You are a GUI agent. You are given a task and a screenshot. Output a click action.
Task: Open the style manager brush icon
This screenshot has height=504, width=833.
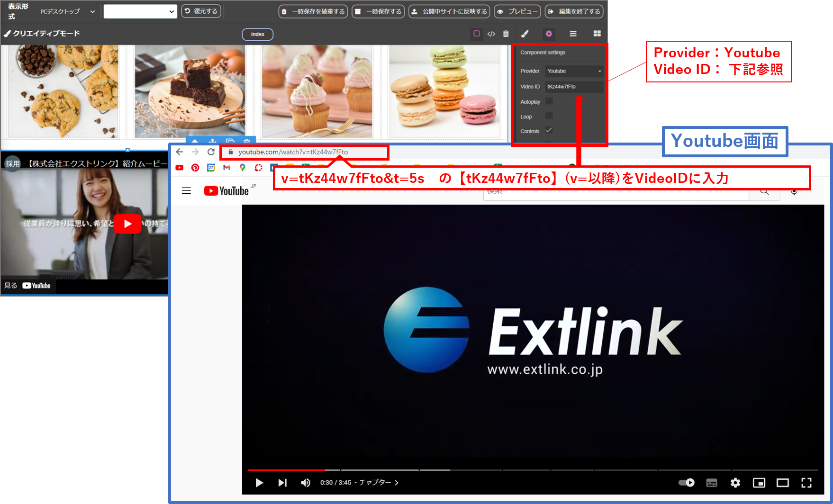point(525,34)
